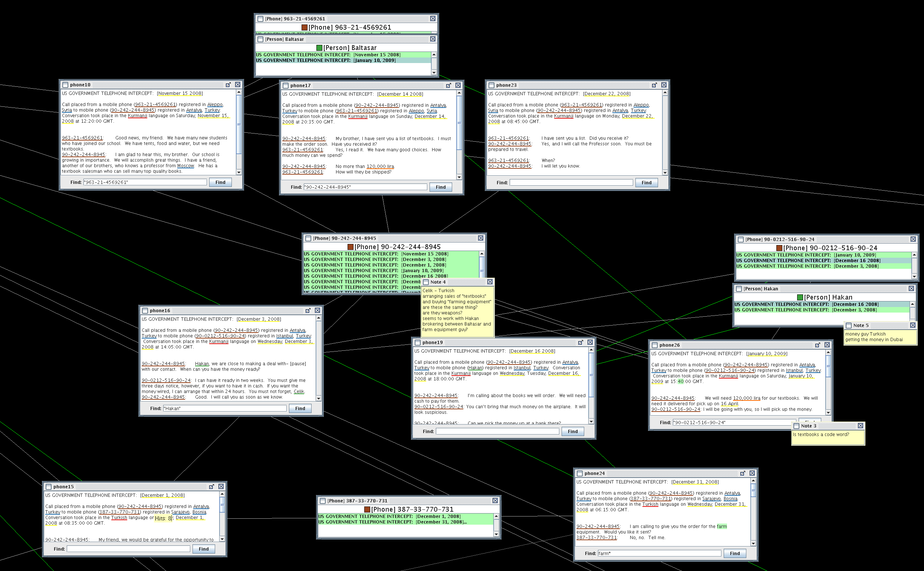Click the phone24 title bar document icon

580,473
